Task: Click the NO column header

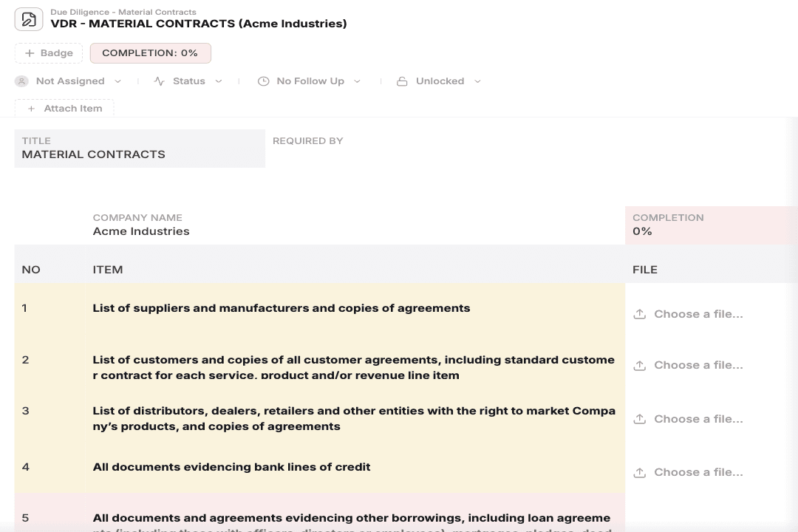Action: [x=31, y=270]
